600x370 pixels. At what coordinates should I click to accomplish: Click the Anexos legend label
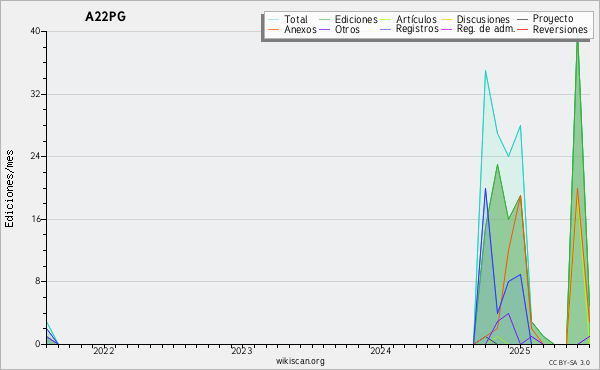click(x=300, y=29)
